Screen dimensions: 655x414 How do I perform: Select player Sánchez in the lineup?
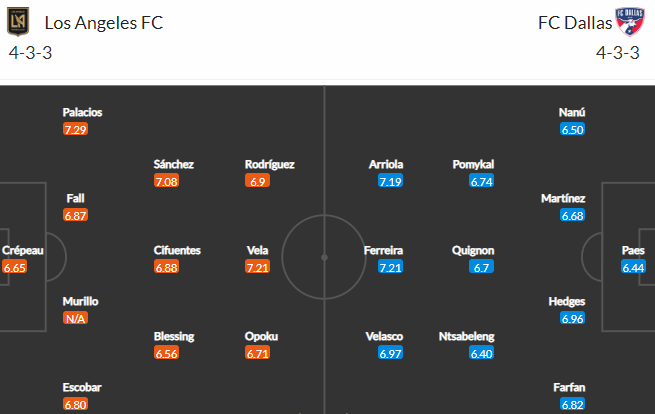(173, 164)
